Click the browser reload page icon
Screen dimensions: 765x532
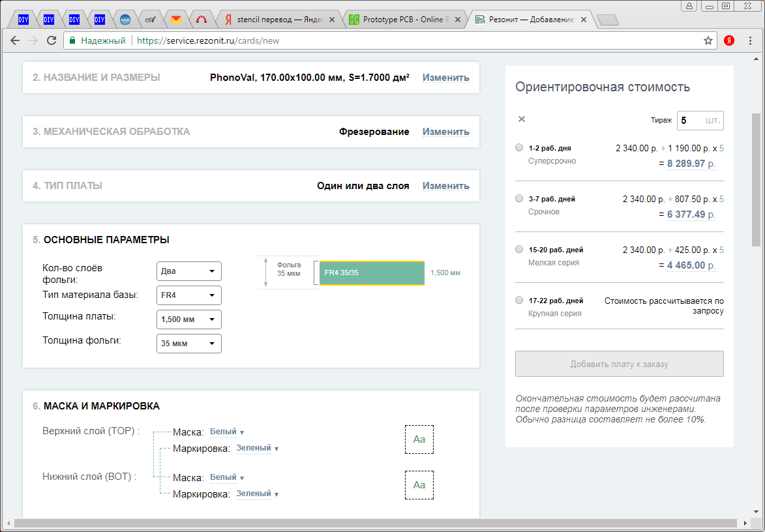[52, 40]
